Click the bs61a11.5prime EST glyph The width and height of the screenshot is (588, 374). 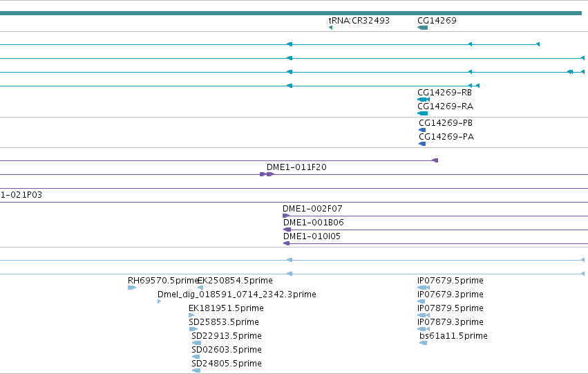(x=424, y=343)
